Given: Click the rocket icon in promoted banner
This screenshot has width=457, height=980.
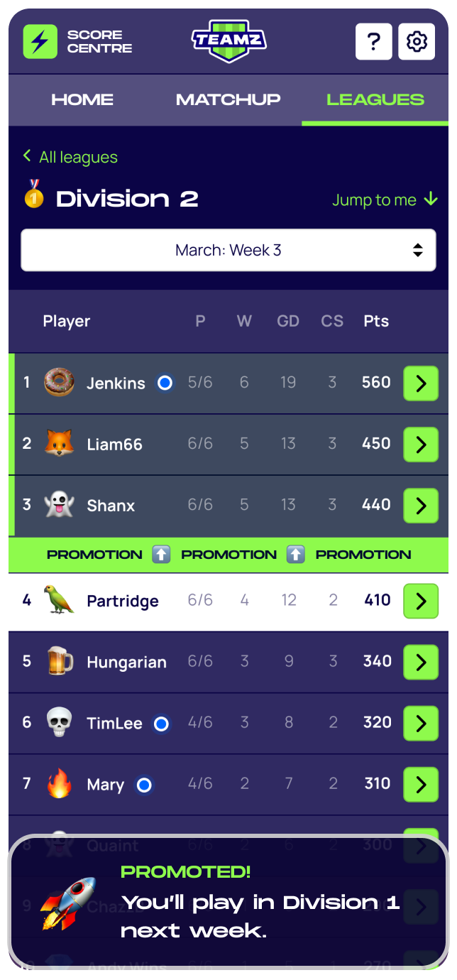Looking at the screenshot, I should pyautogui.click(x=67, y=903).
